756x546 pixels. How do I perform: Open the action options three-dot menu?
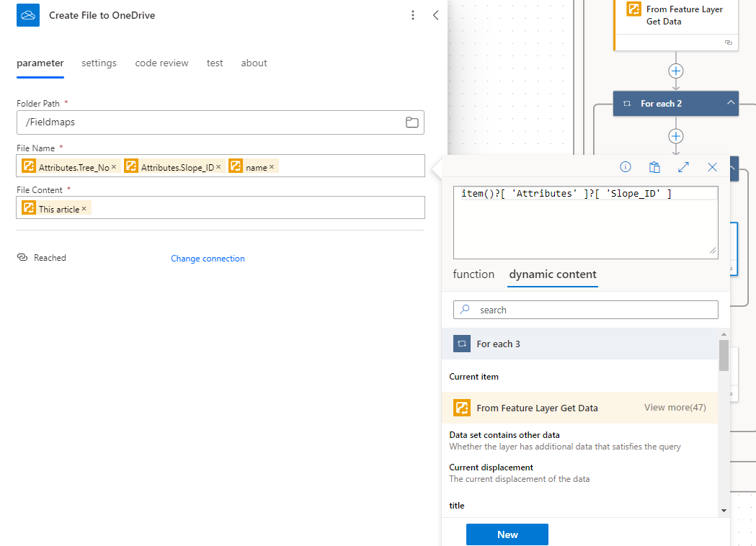tap(413, 14)
